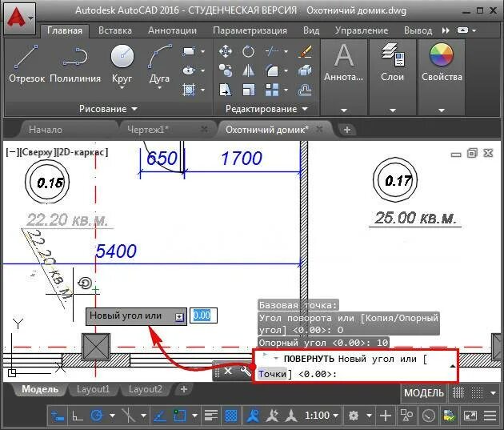
Task: Click the + new drawing tab button
Action: click(x=347, y=130)
